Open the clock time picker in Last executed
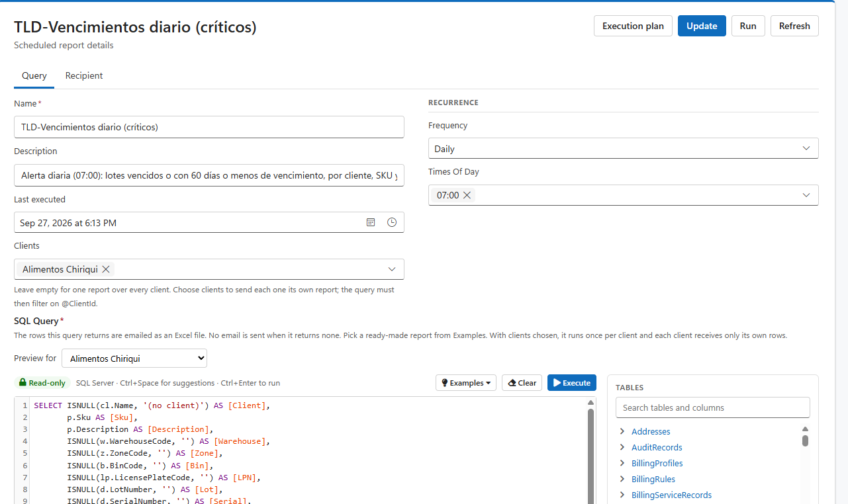The height and width of the screenshot is (504, 848). coord(392,222)
